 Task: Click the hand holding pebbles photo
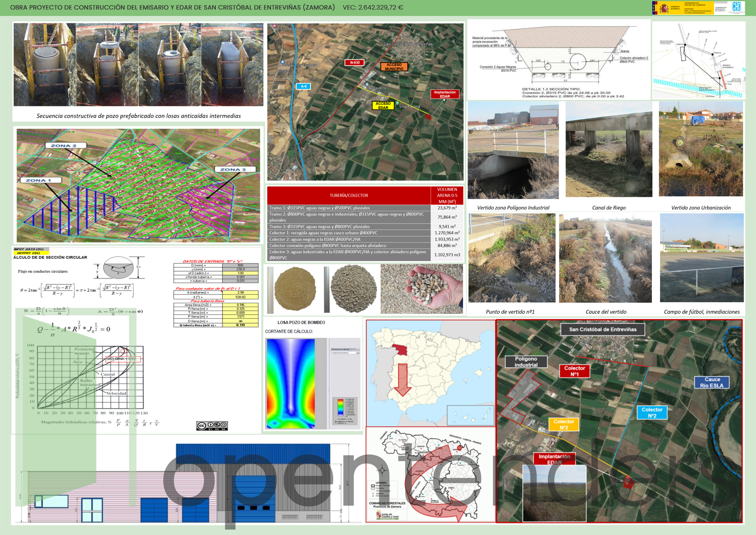[x=422, y=289]
